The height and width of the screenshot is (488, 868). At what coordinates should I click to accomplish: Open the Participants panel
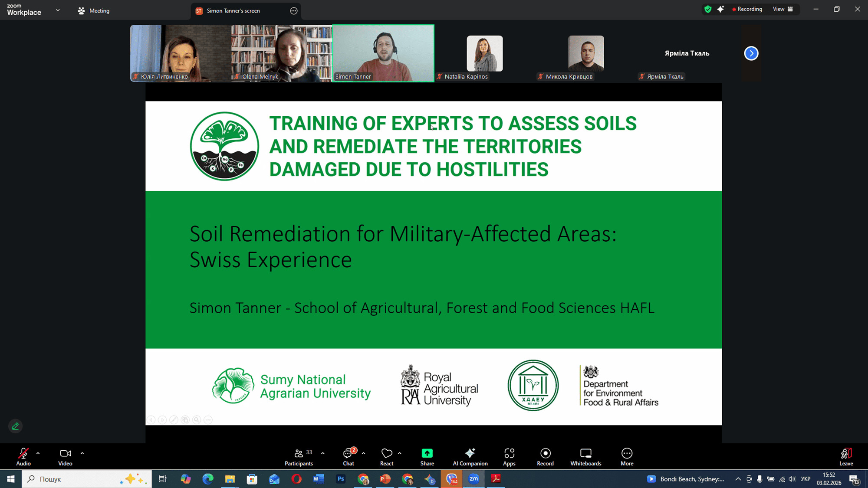click(x=299, y=457)
